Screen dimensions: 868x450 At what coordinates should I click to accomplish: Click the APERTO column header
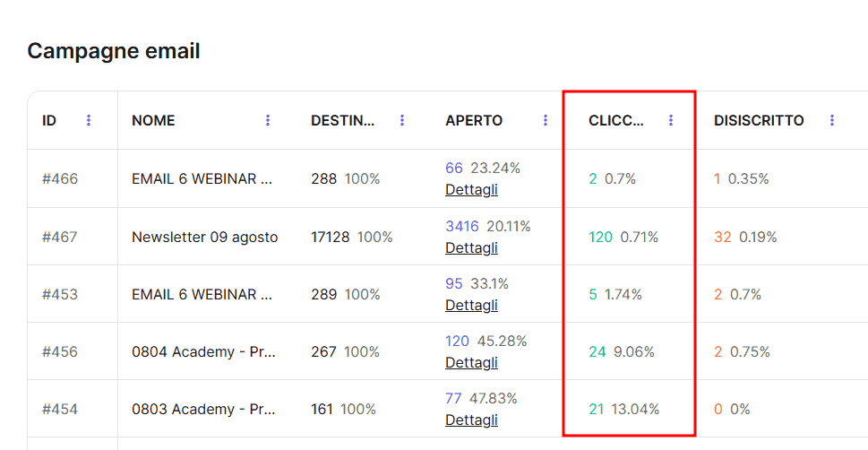(474, 120)
